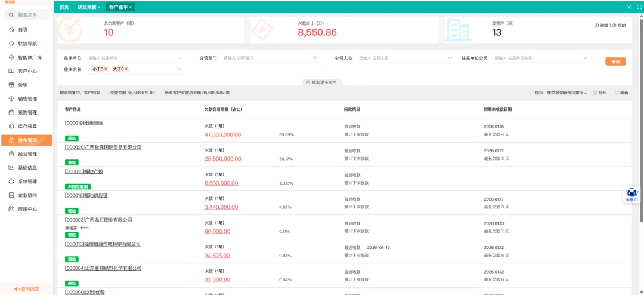Focus the 分管人员 input field
Screen dimensions: 644x295
pos(402,58)
